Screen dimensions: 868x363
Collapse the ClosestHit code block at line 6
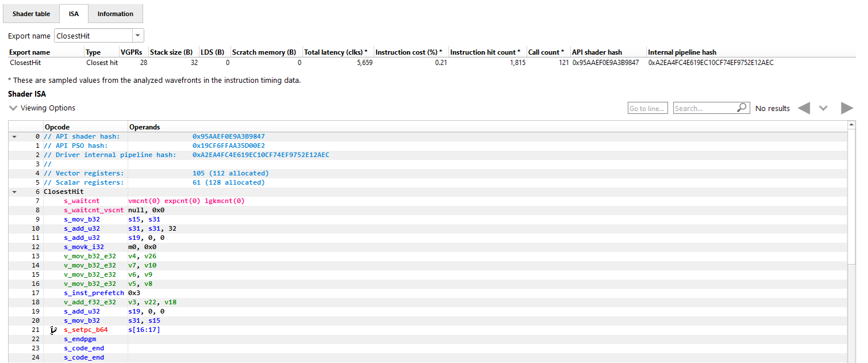coord(14,192)
